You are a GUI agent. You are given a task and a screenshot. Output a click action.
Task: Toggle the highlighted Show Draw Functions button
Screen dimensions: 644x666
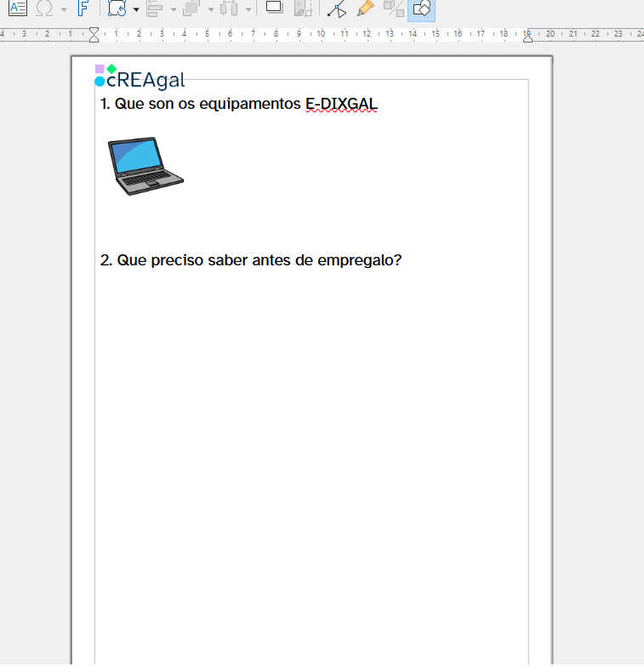[x=421, y=9]
